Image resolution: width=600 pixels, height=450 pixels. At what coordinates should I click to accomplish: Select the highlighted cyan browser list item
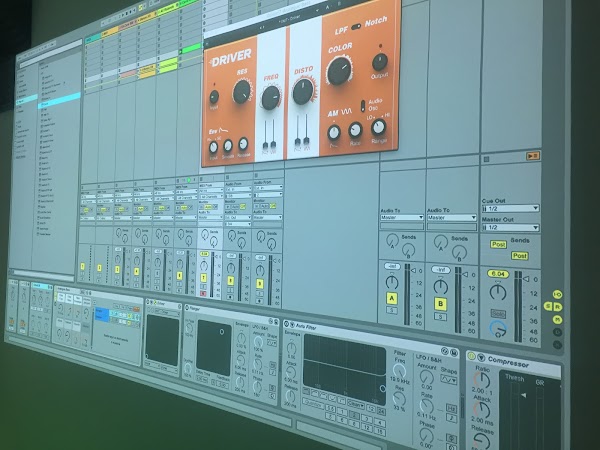point(59,102)
